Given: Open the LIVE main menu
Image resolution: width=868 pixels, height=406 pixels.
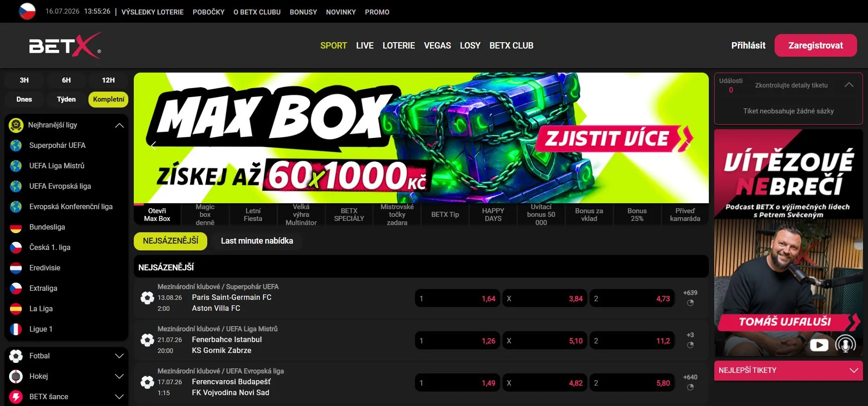Looking at the screenshot, I should [x=365, y=46].
